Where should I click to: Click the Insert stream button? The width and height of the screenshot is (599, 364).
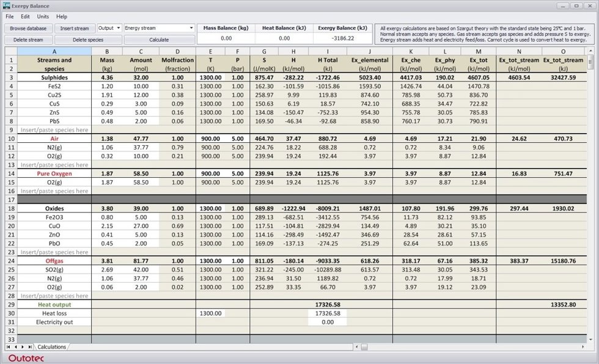pos(75,28)
